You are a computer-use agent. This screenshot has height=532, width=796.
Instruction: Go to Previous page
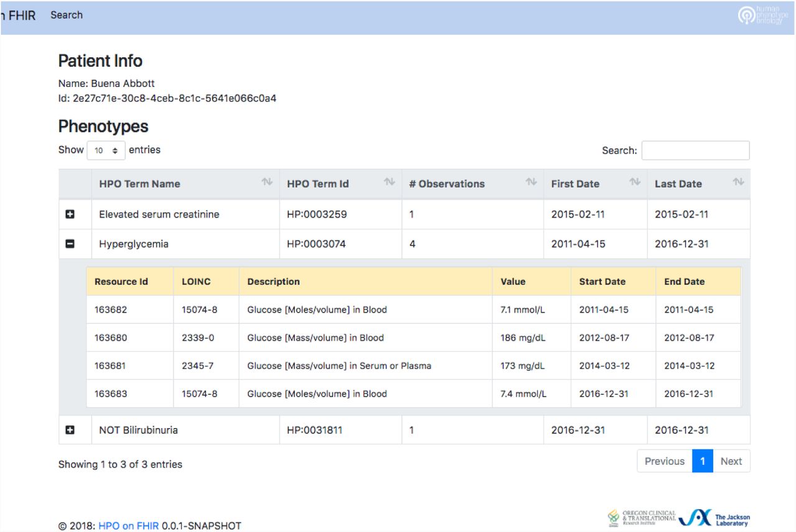pyautogui.click(x=664, y=461)
